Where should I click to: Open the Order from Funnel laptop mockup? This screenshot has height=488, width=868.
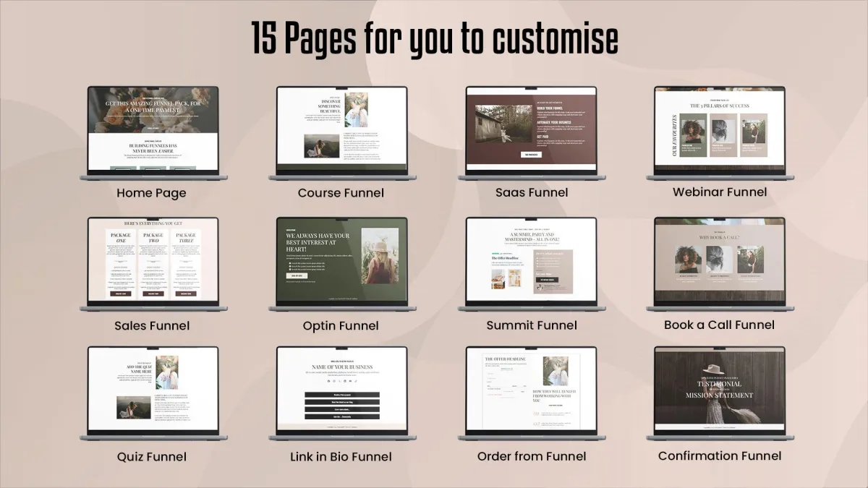coord(531,394)
